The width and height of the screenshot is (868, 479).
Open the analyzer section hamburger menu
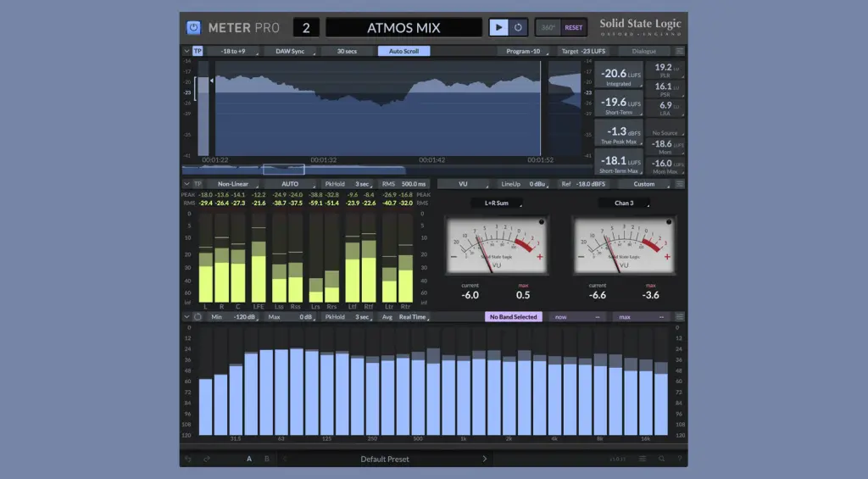coord(679,317)
